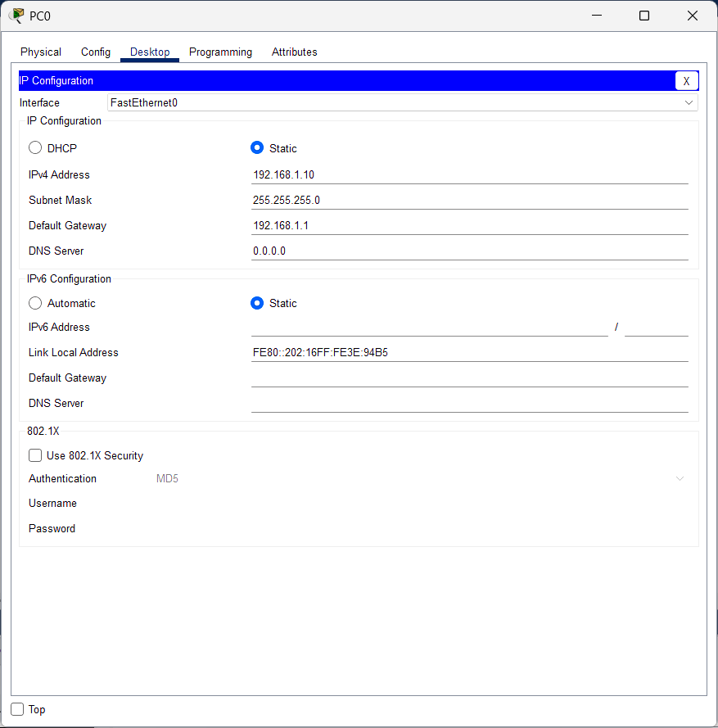
Task: Enable Use 802.1X Security checkbox
Action: pos(35,455)
